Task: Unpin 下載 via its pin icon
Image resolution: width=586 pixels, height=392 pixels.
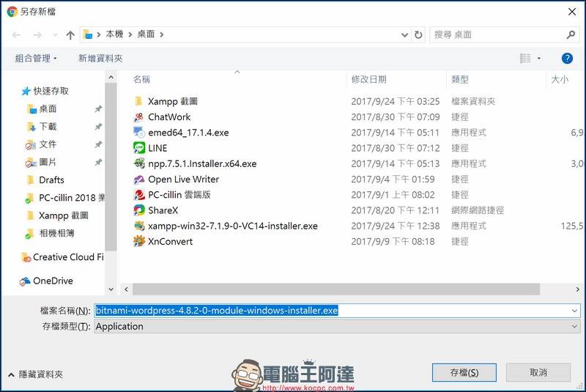Action: 98,127
